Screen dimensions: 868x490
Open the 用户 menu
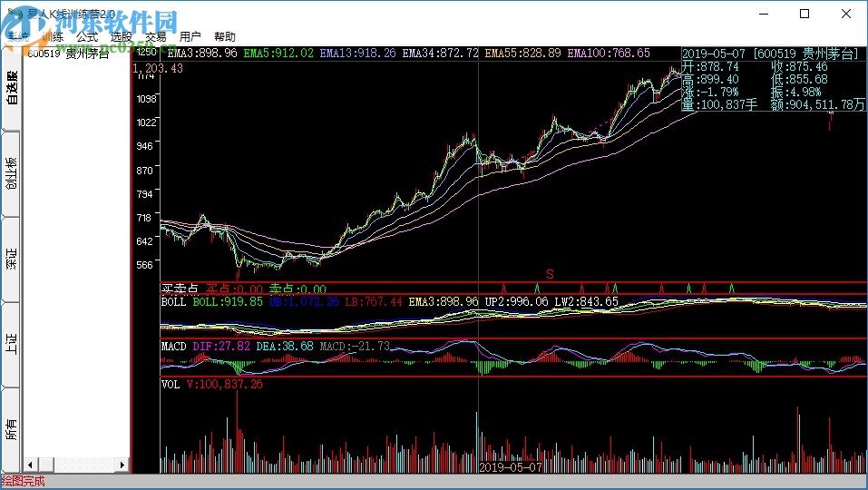190,36
